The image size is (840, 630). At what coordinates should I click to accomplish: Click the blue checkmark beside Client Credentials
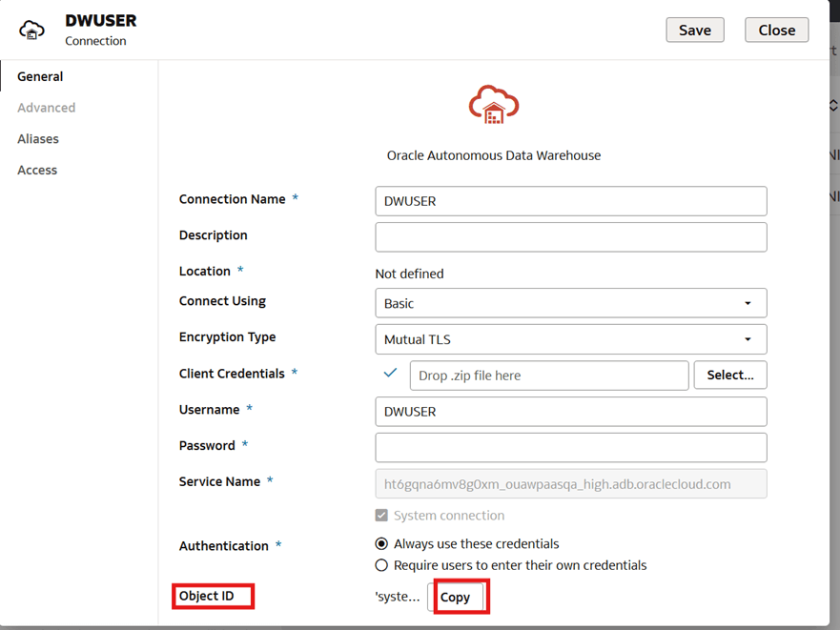(391, 374)
